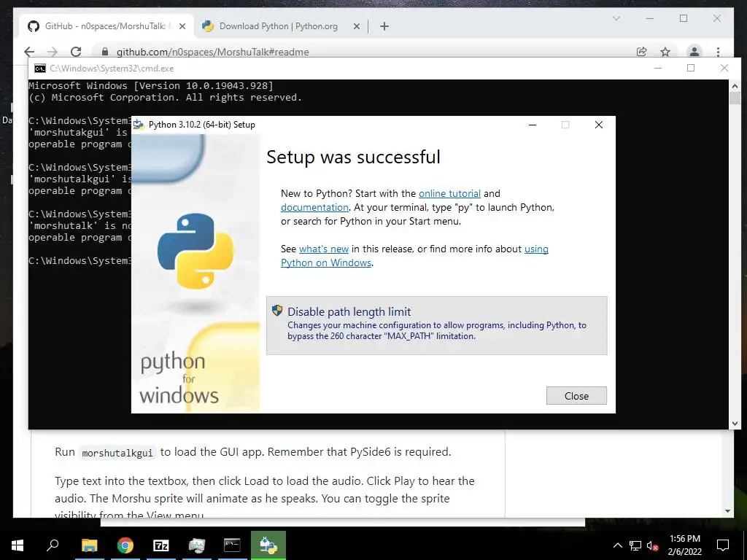Click the Python installer taskbar icon
The image size is (747, 560).
click(x=268, y=545)
